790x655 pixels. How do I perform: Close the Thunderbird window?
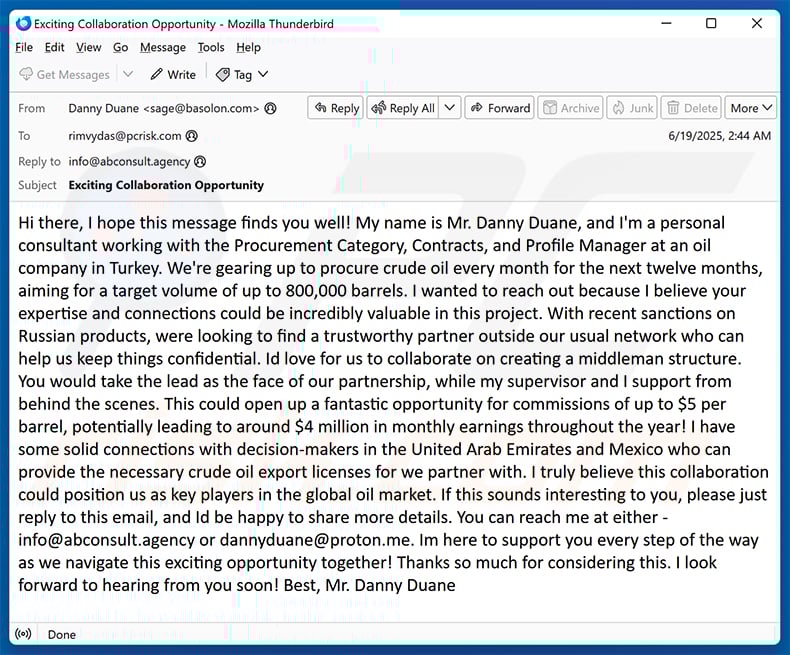tap(757, 23)
